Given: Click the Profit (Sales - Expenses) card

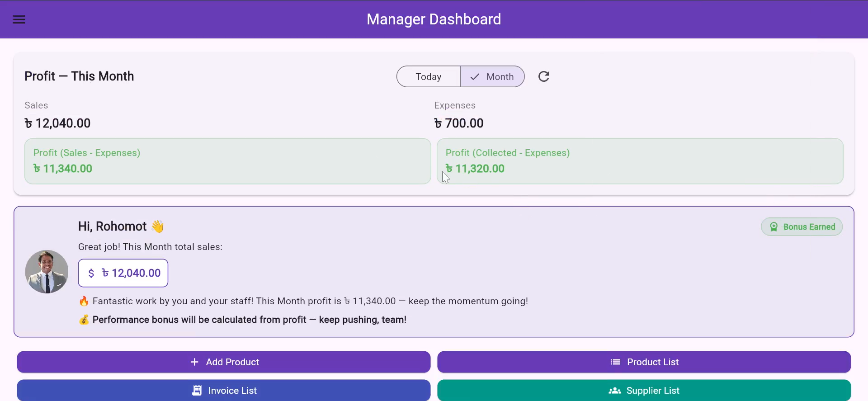Looking at the screenshot, I should pyautogui.click(x=228, y=161).
